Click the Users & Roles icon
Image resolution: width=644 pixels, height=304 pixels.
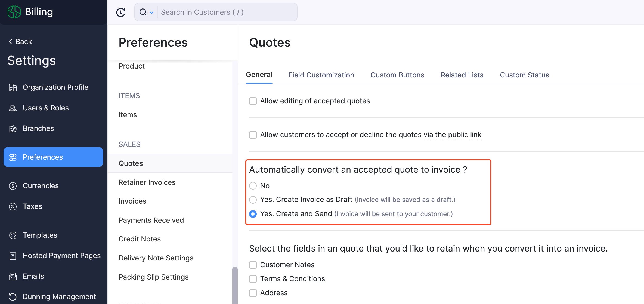[13, 108]
